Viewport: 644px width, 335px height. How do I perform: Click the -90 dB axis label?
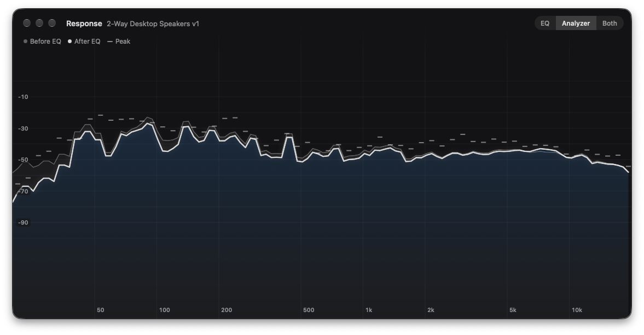[x=23, y=222]
